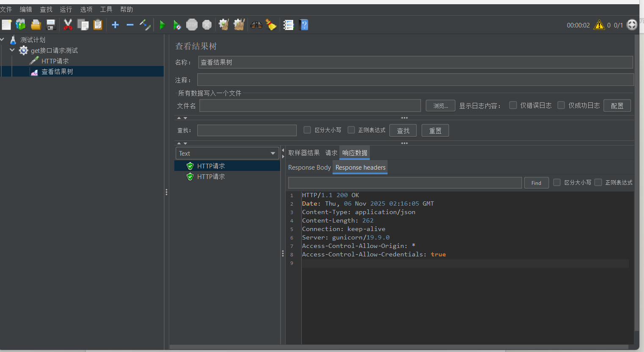
Task: Click the remote engine status icon
Action: click(x=632, y=25)
